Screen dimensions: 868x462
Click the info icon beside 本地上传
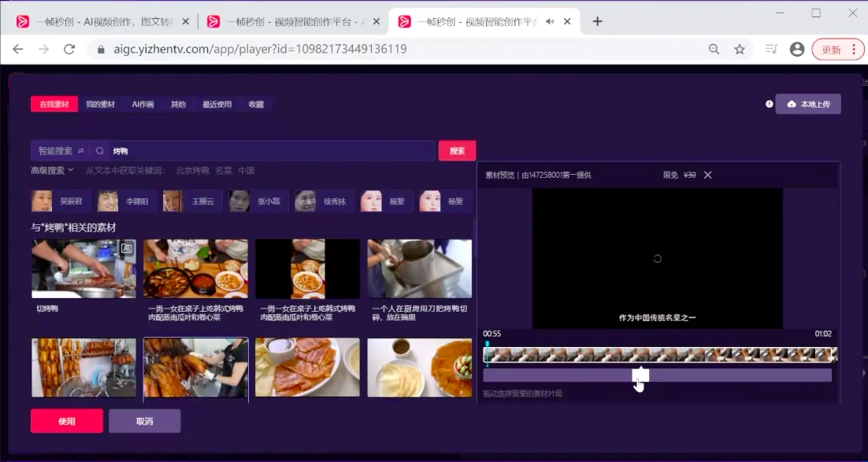[769, 104]
